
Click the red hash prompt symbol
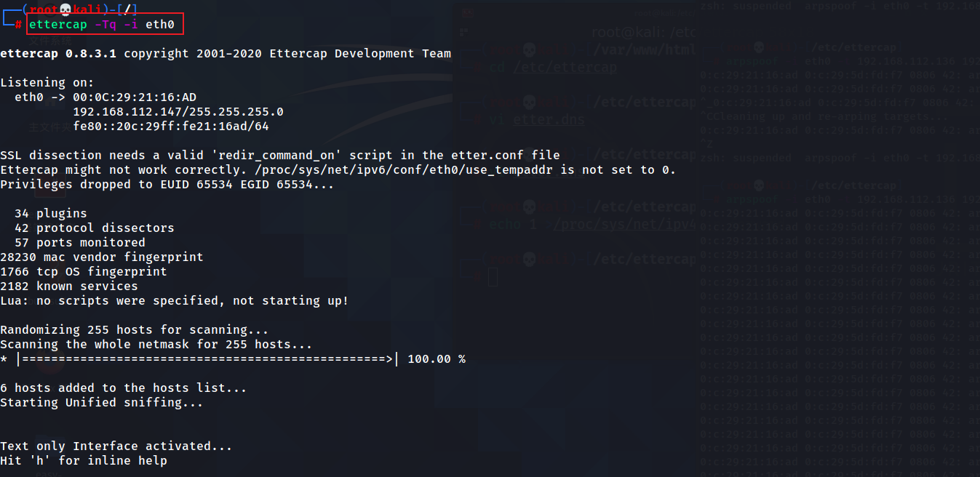tap(18, 25)
